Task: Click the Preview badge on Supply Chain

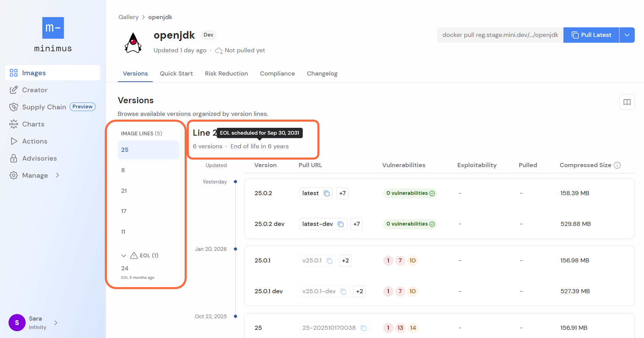Action: coord(83,107)
